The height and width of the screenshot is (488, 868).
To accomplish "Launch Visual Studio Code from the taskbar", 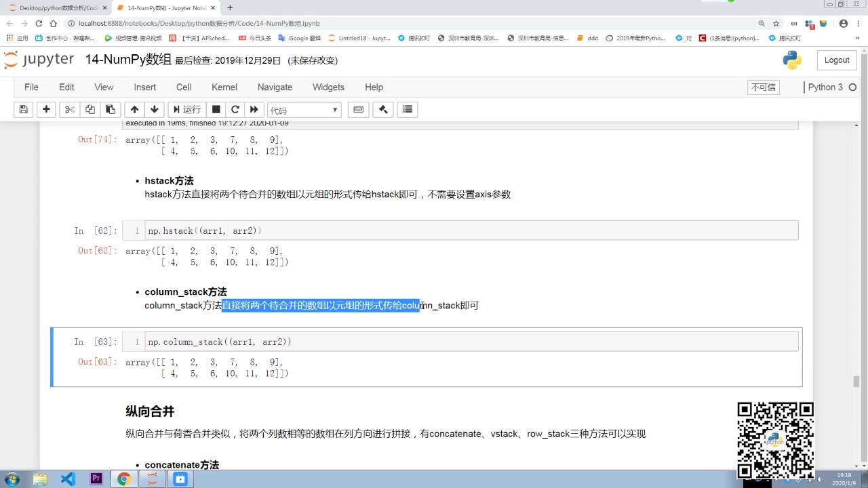I will (68, 479).
